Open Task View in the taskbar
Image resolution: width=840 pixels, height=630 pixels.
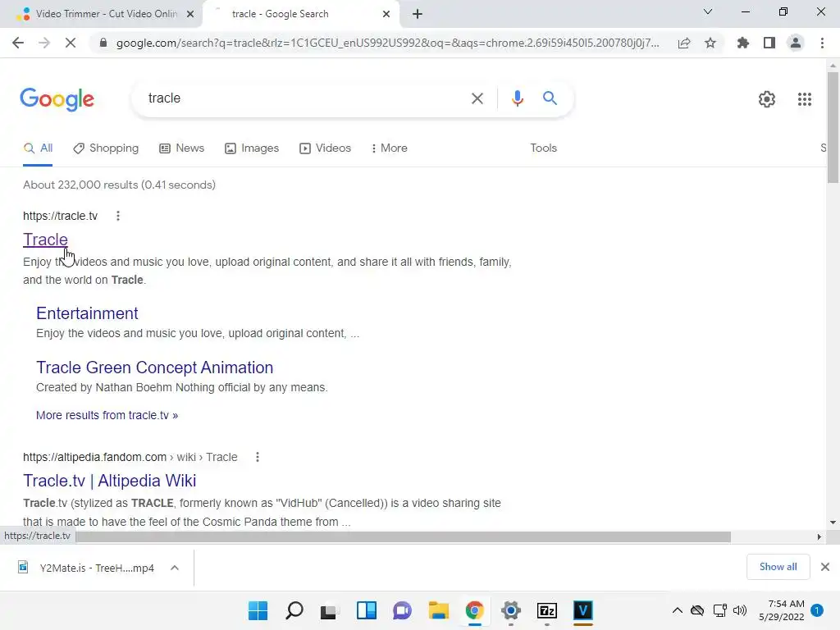[x=330, y=610]
